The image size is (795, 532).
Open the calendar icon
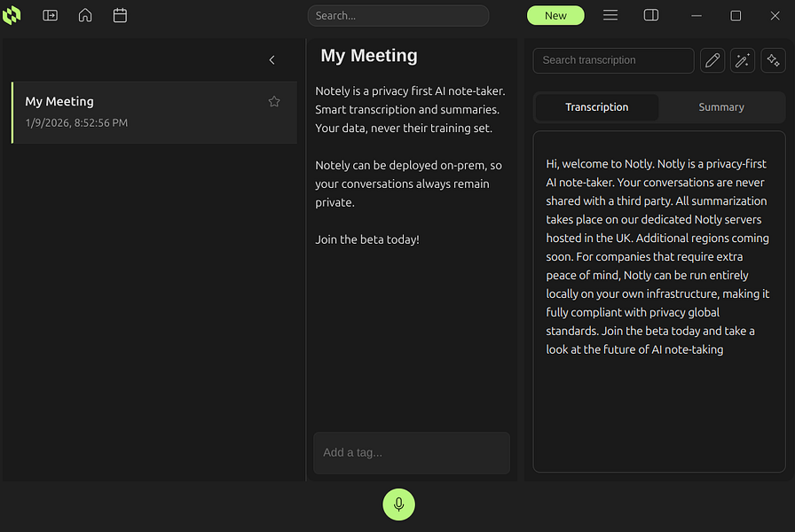pyautogui.click(x=120, y=16)
